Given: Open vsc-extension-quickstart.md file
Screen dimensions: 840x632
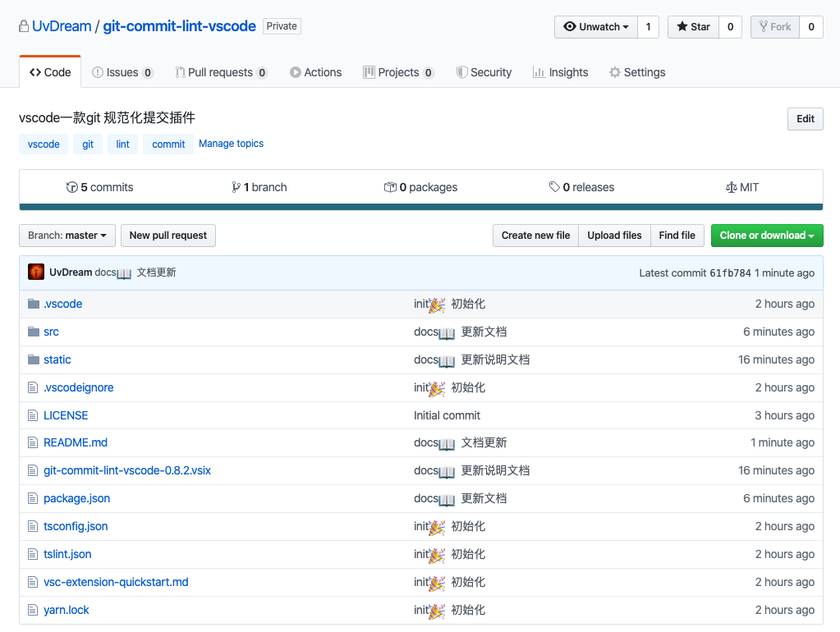Looking at the screenshot, I should tap(116, 582).
